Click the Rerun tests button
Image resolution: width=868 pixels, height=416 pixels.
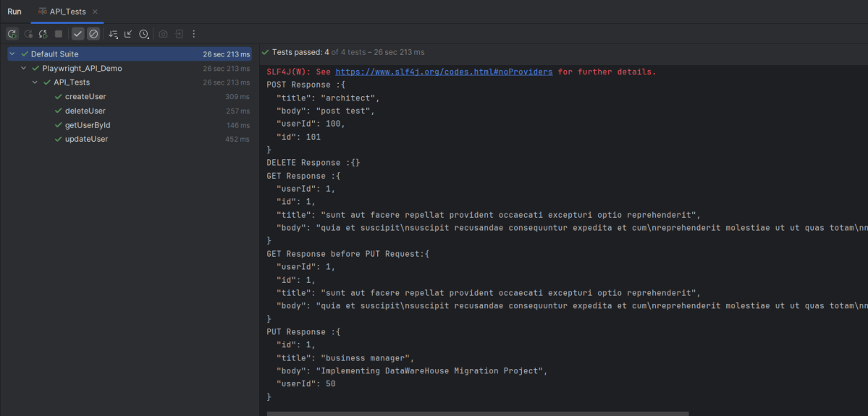pos(12,34)
